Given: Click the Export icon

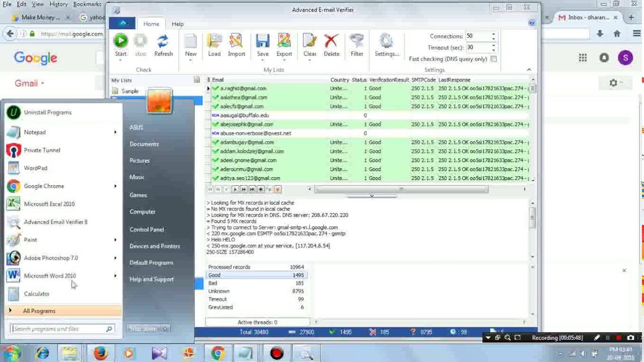Looking at the screenshot, I should pyautogui.click(x=284, y=41).
